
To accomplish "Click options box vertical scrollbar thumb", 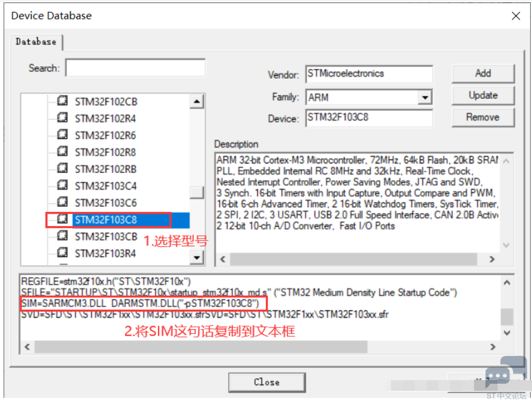I will [507, 316].
